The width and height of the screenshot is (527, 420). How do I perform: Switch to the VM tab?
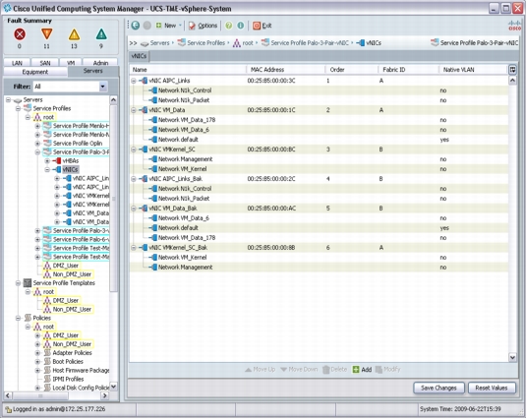click(71, 63)
